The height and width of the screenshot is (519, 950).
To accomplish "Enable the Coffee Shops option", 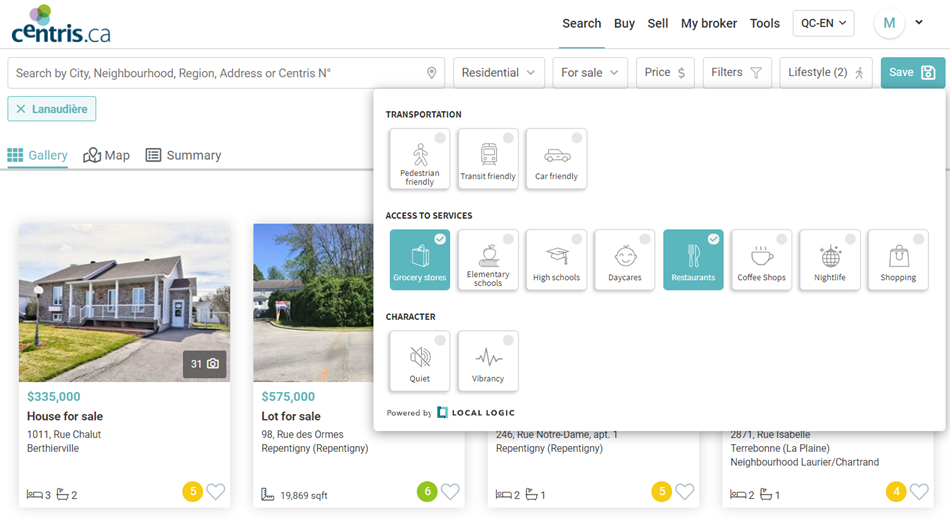I will point(762,260).
